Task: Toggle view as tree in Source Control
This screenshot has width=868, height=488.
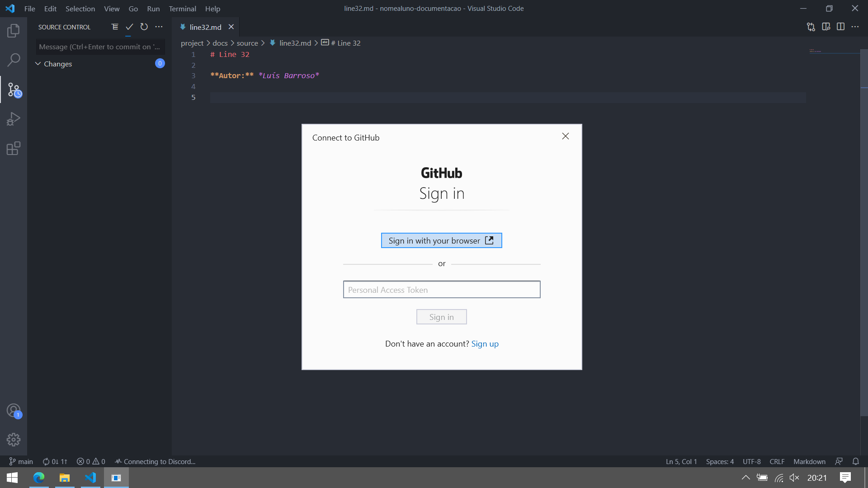Action: [x=115, y=27]
